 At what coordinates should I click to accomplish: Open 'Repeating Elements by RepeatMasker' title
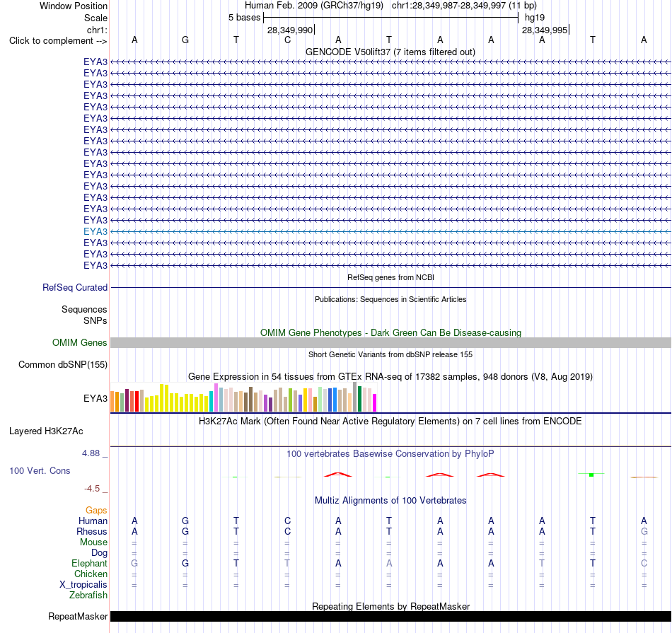coord(390,606)
